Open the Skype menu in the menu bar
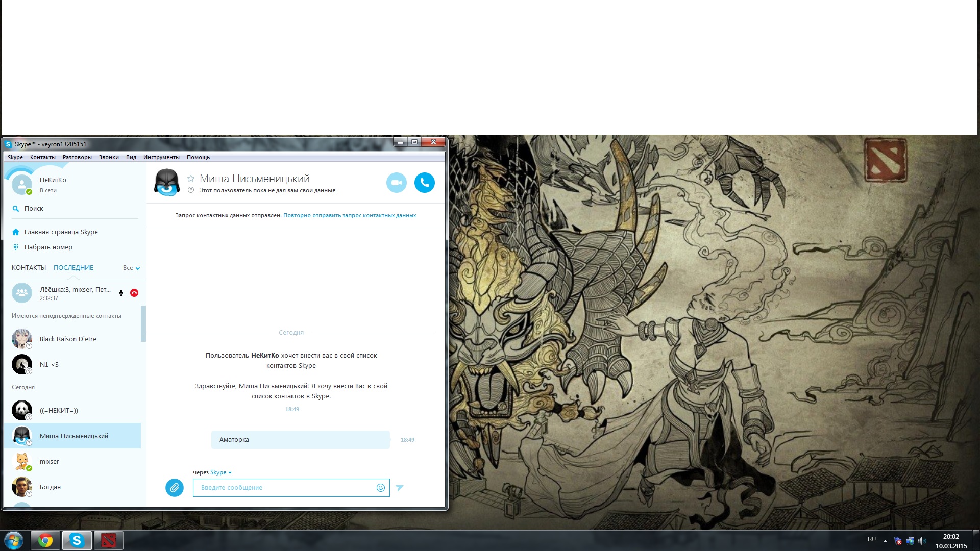The height and width of the screenshot is (551, 980). (15, 157)
